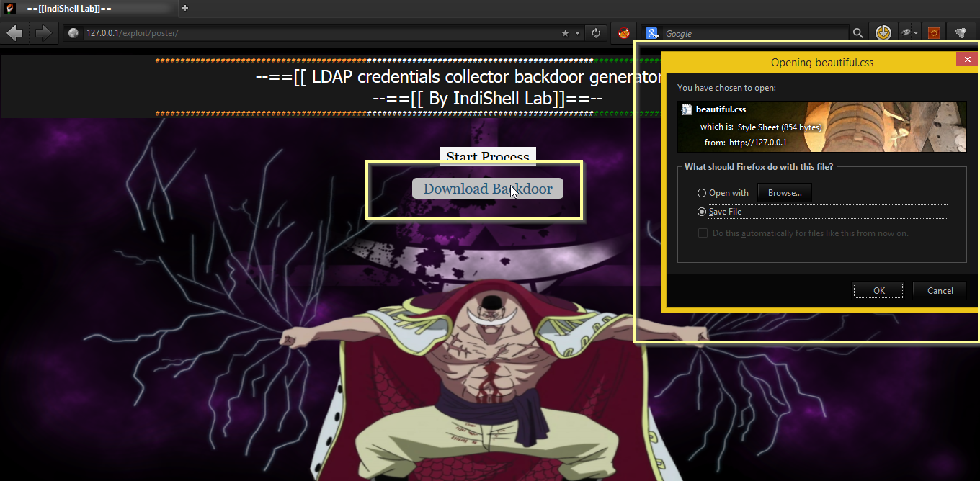This screenshot has height=481, width=980.
Task: Click the magnifying glass search icon
Action: click(857, 33)
